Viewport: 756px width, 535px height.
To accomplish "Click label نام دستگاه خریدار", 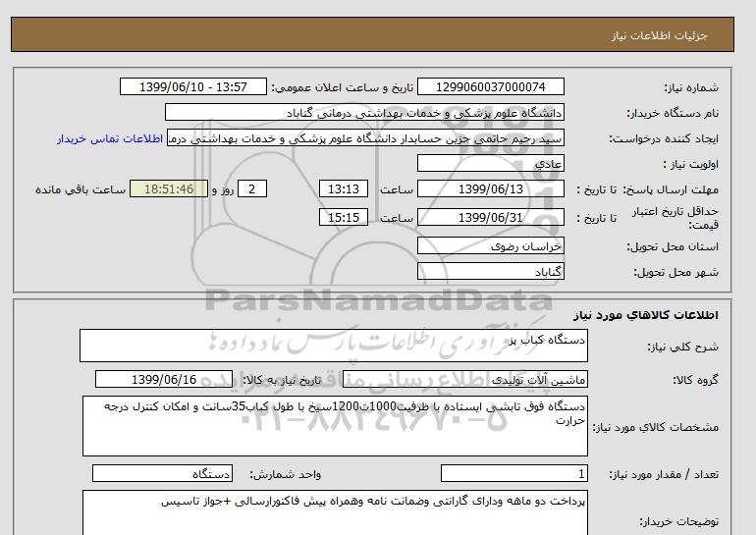I will pos(673,113).
